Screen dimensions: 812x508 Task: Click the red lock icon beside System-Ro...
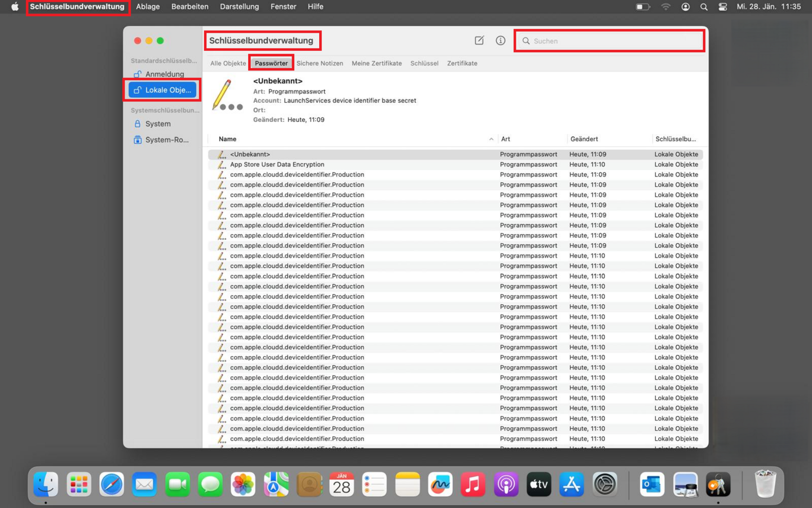pos(138,139)
